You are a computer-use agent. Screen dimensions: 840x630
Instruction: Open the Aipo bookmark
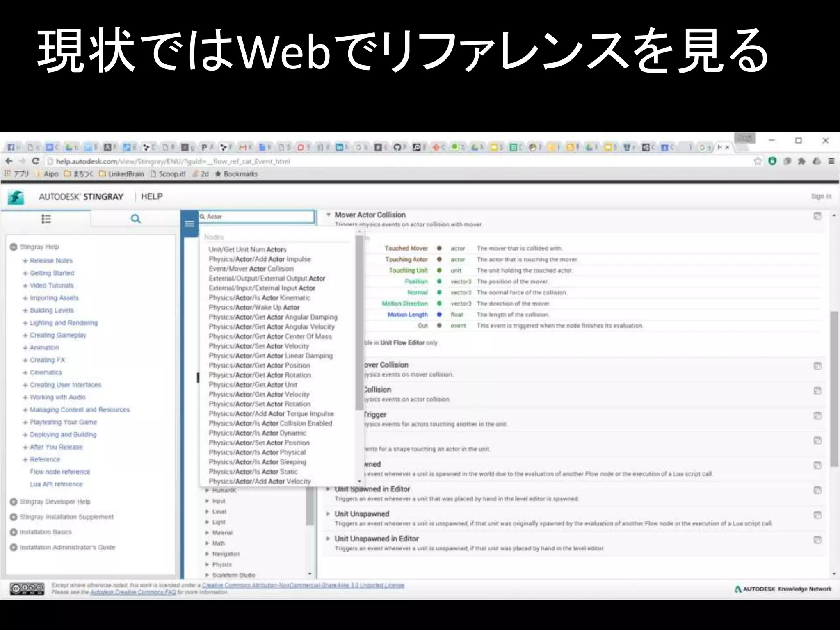(x=47, y=174)
